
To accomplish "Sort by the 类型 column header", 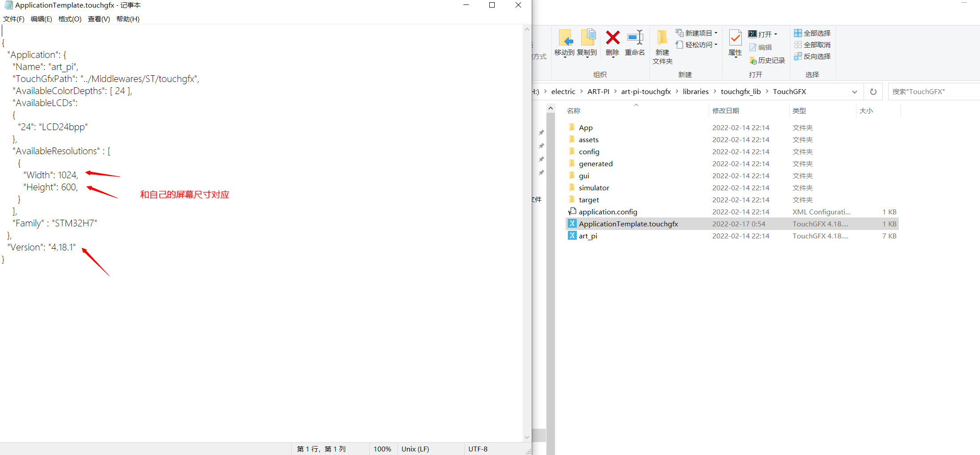I will 799,111.
